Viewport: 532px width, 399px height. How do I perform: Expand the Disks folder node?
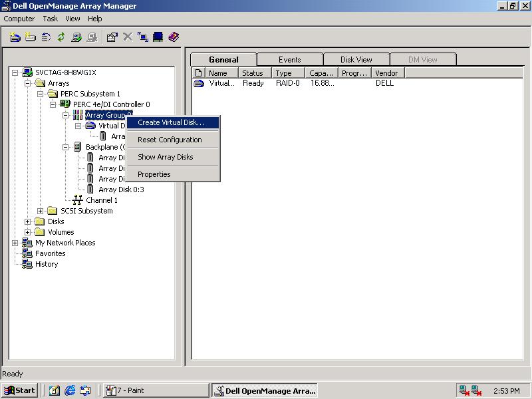pos(27,221)
